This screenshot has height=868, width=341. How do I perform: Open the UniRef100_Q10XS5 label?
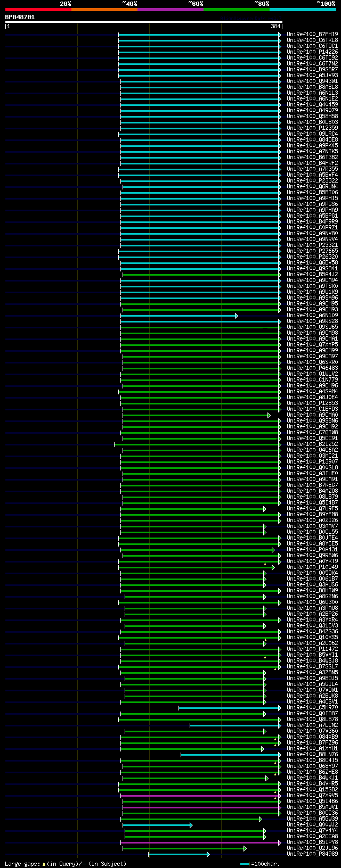[x=312, y=637]
